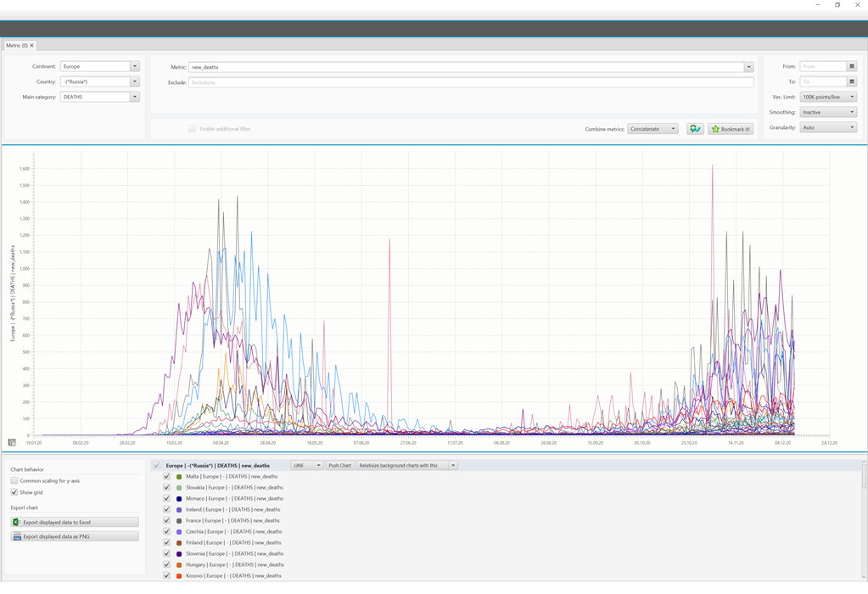The image size is (868, 594).
Task: Click Malta's green series color dot
Action: [180, 476]
